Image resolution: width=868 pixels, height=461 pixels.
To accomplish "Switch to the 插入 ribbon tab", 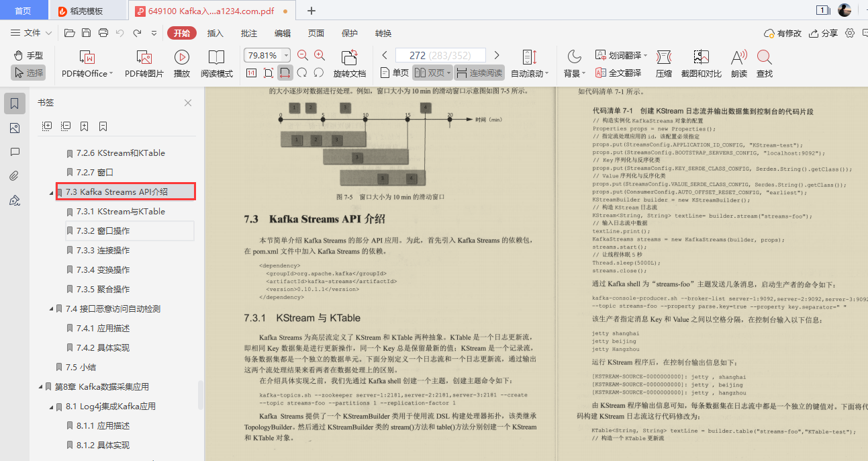I will click(214, 33).
